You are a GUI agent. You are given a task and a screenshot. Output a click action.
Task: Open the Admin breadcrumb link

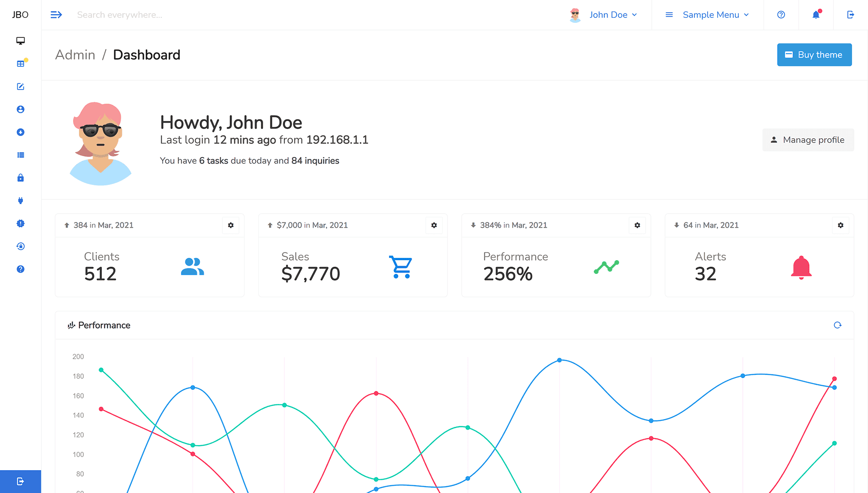pyautogui.click(x=75, y=55)
